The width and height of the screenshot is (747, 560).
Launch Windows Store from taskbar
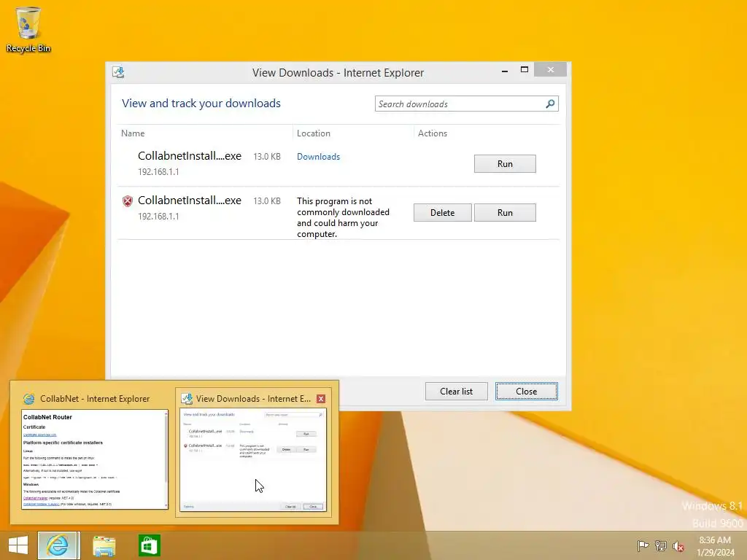(149, 545)
